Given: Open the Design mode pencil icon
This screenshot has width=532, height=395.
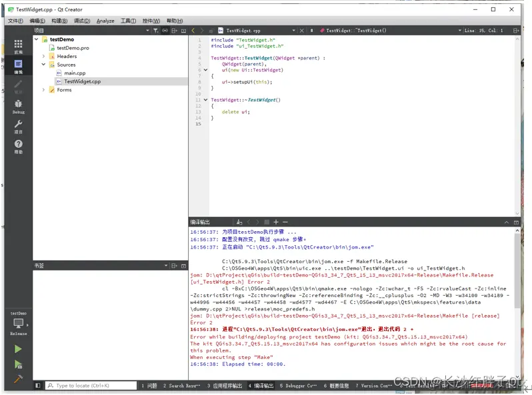Looking at the screenshot, I should [18, 87].
